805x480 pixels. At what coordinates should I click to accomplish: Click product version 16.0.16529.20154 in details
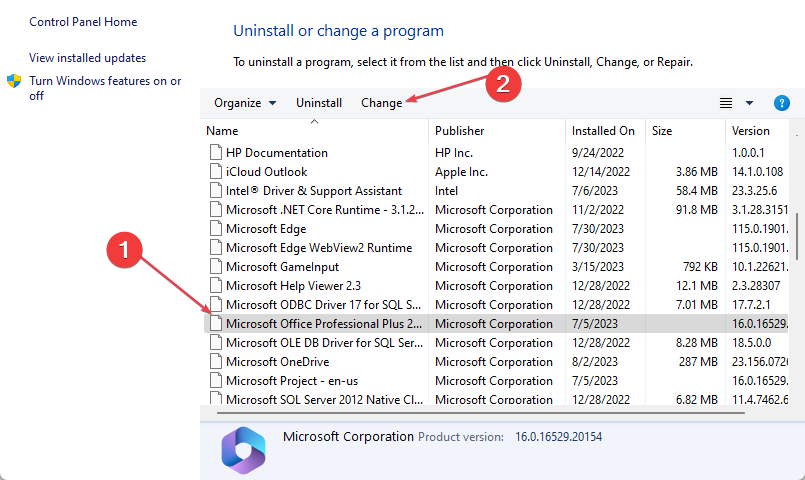click(x=559, y=436)
